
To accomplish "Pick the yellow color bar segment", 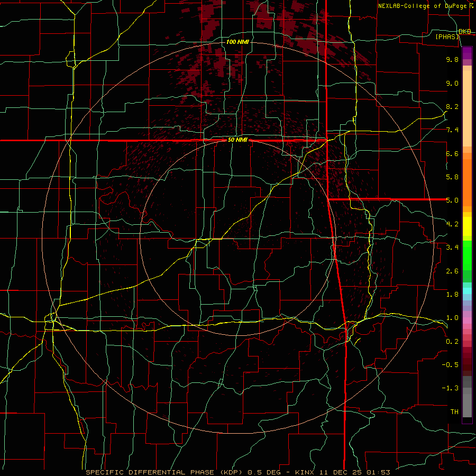I will point(467,226).
